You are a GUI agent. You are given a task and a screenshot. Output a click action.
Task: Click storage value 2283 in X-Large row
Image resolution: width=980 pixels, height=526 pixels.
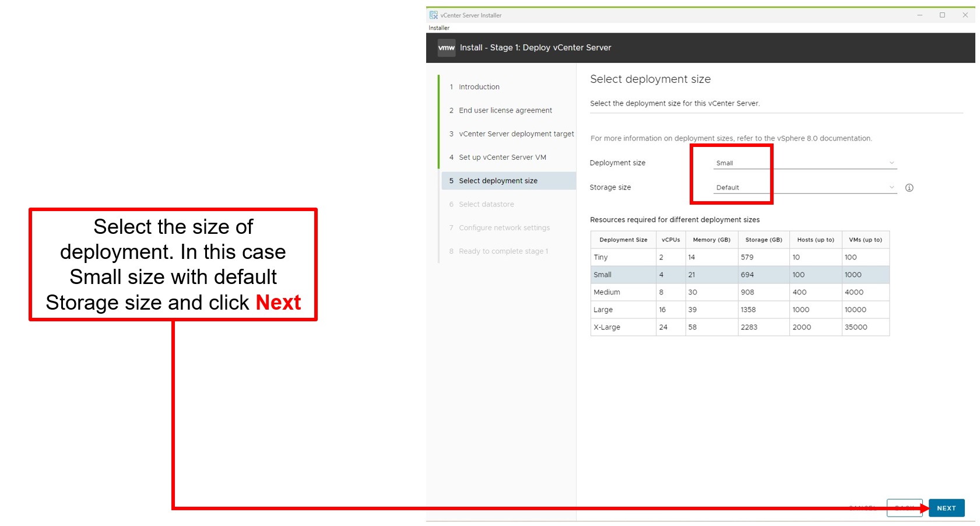click(764, 327)
